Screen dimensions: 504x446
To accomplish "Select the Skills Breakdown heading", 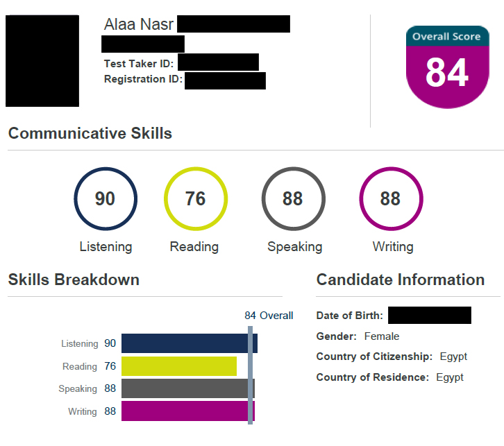I will [x=74, y=280].
